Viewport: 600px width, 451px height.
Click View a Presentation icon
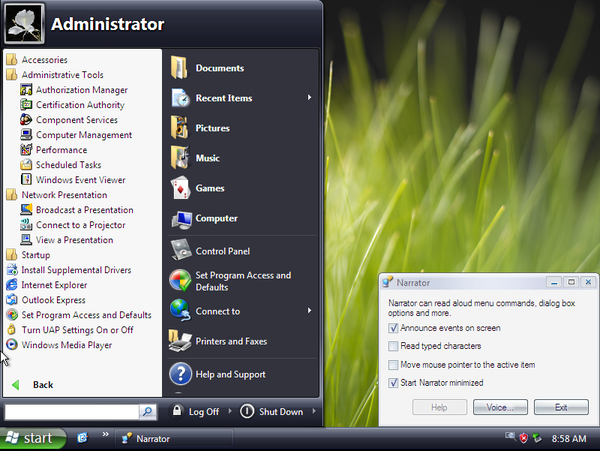26,240
